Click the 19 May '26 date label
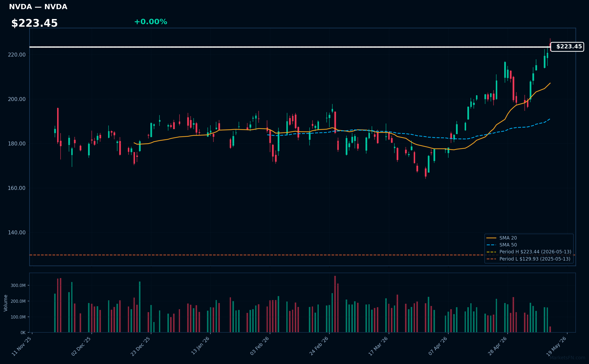 [x=557, y=346]
